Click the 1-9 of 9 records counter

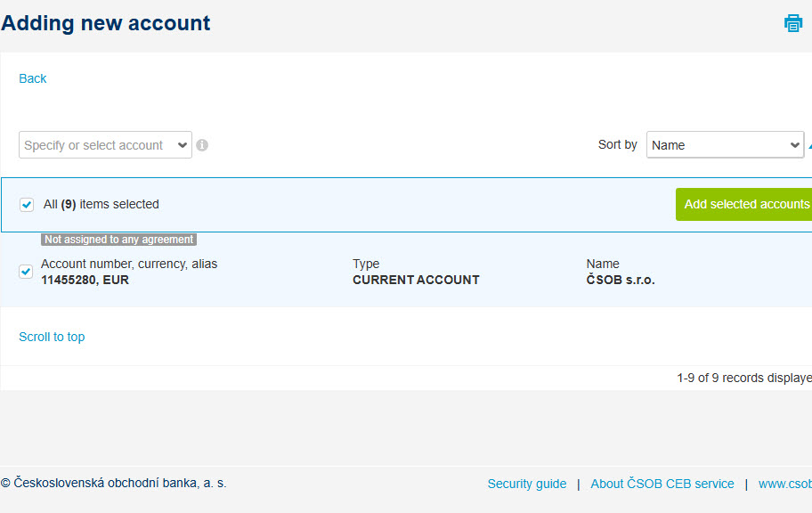(x=744, y=379)
